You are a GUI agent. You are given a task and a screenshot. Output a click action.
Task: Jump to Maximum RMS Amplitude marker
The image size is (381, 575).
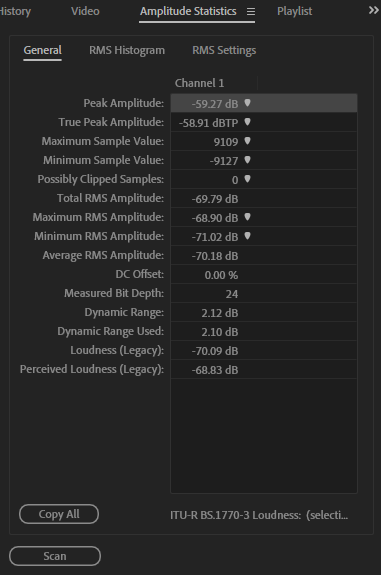pos(248,217)
